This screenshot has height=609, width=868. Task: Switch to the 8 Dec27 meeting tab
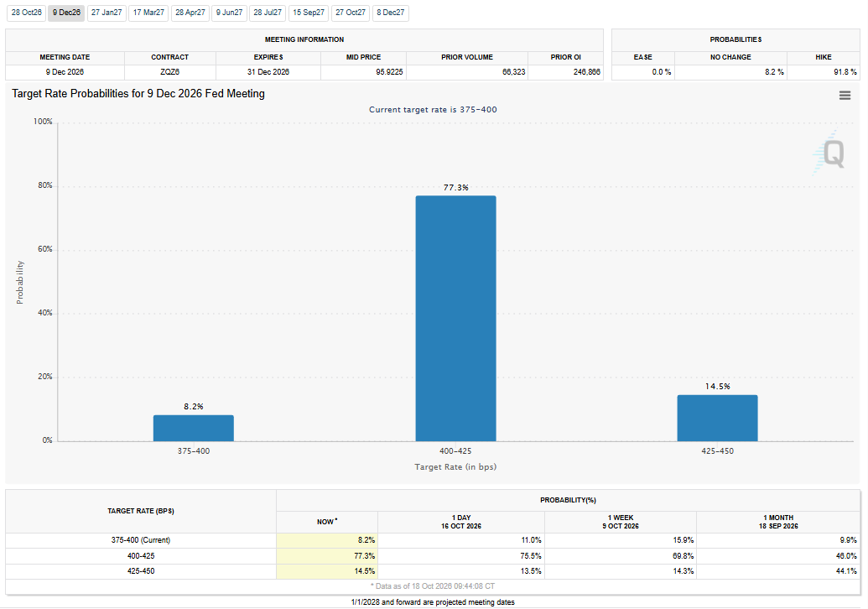[390, 13]
